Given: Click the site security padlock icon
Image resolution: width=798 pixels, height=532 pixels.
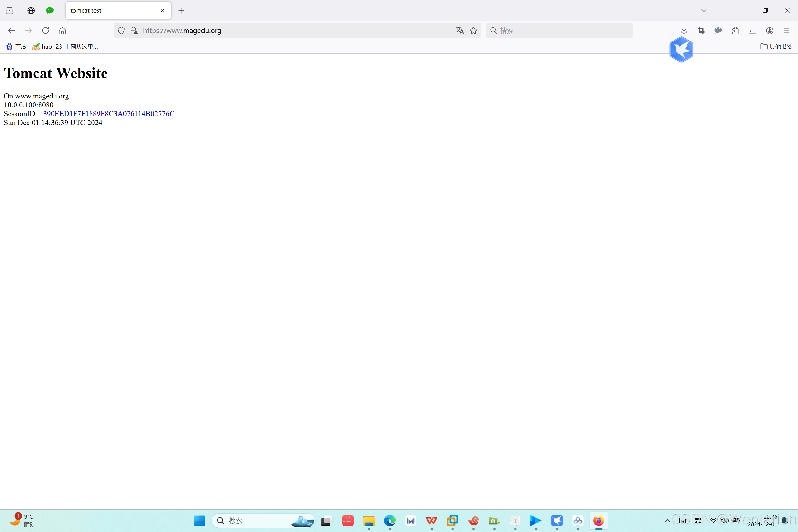Looking at the screenshot, I should pyautogui.click(x=134, y=30).
